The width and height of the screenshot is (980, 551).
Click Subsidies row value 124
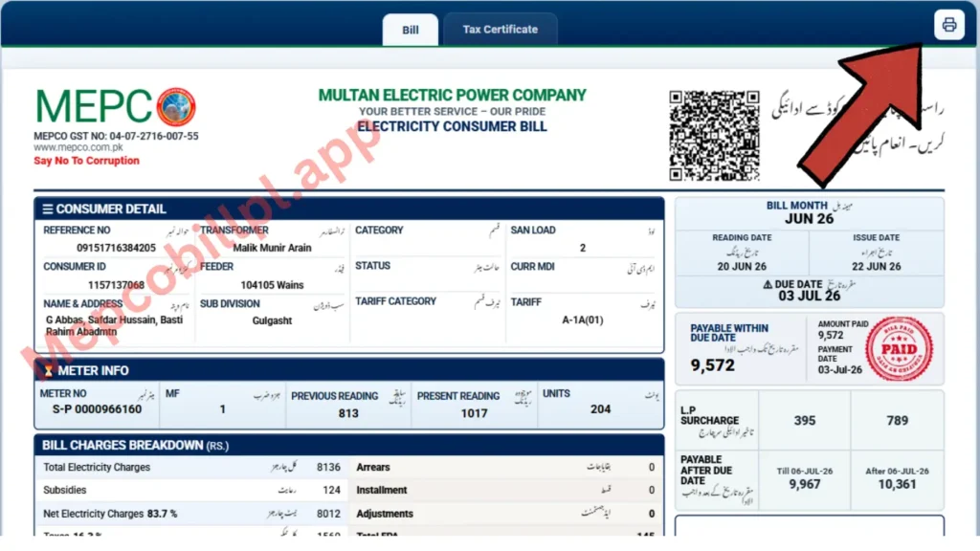(x=332, y=490)
